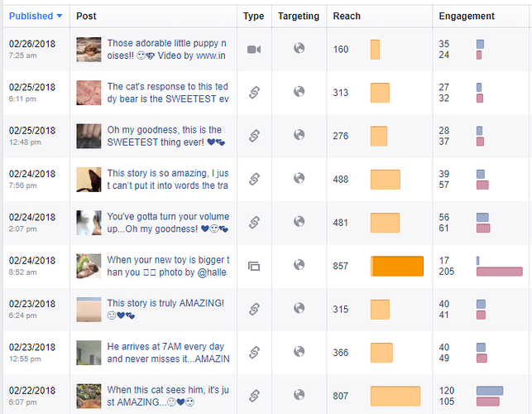Viewport: 532px width, 414px height.
Task: Click the photo album icon for new toy post
Action: pyautogui.click(x=254, y=266)
